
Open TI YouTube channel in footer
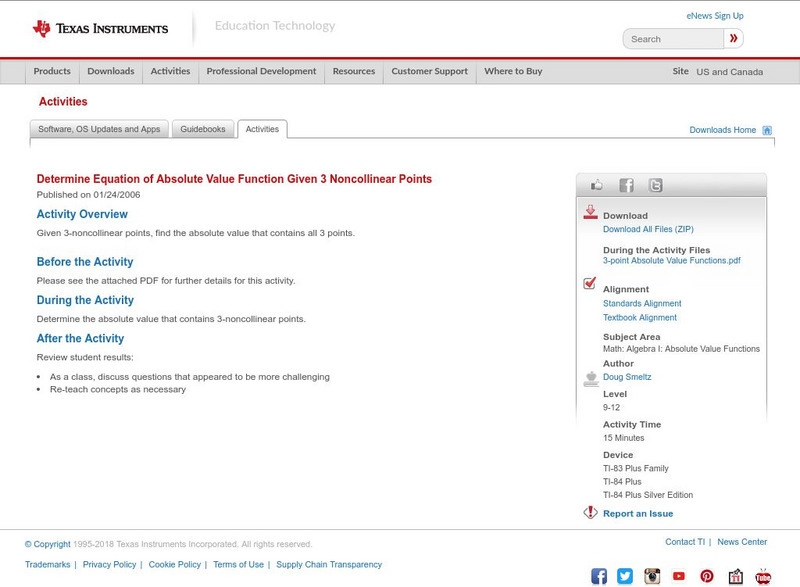click(679, 576)
